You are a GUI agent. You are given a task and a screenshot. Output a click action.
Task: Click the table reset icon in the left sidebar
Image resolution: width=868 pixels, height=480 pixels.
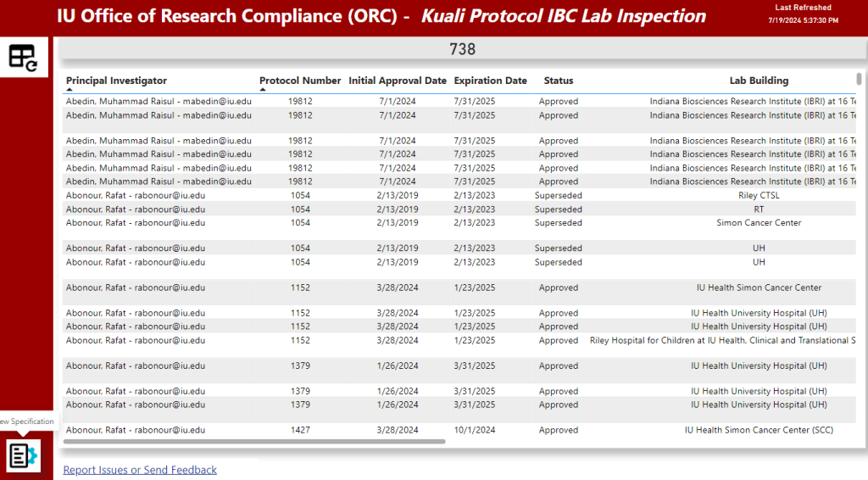click(23, 57)
